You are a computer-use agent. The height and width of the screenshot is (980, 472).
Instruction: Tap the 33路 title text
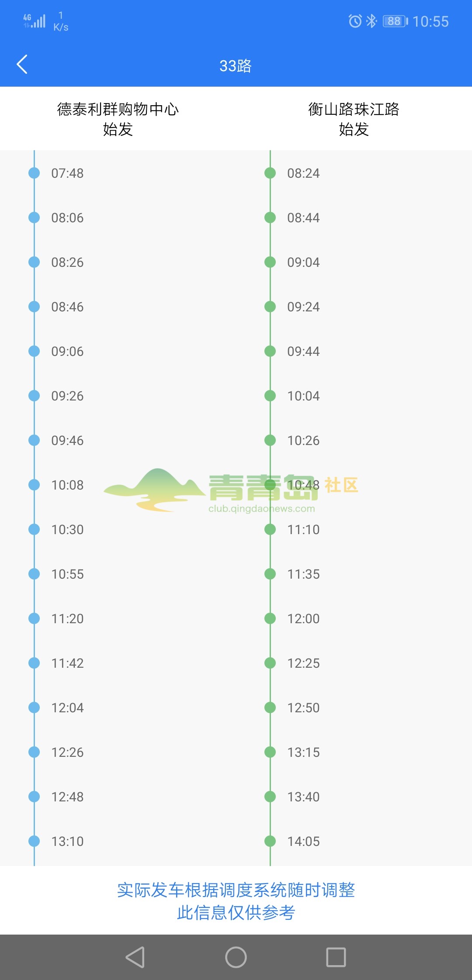pos(236,66)
